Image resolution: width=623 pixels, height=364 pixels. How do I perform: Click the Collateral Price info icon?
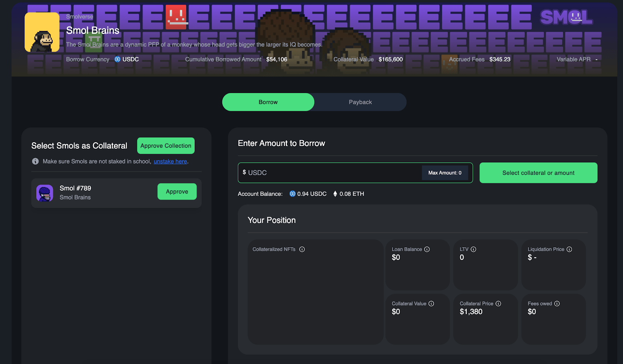[x=498, y=304]
